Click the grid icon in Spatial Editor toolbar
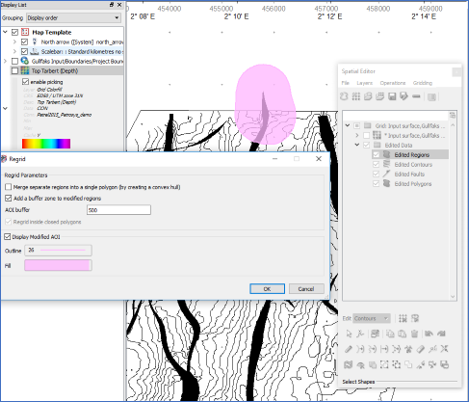 pyautogui.click(x=356, y=97)
